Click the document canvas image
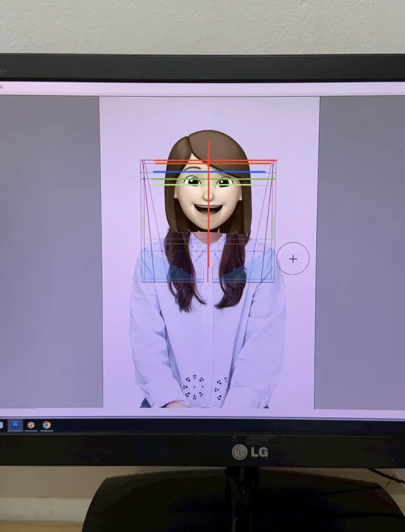405x532 pixels. (209, 252)
